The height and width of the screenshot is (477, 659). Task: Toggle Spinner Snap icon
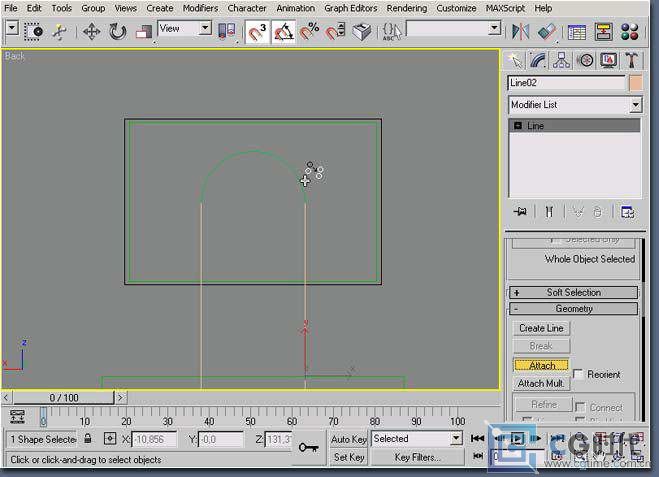tap(336, 32)
